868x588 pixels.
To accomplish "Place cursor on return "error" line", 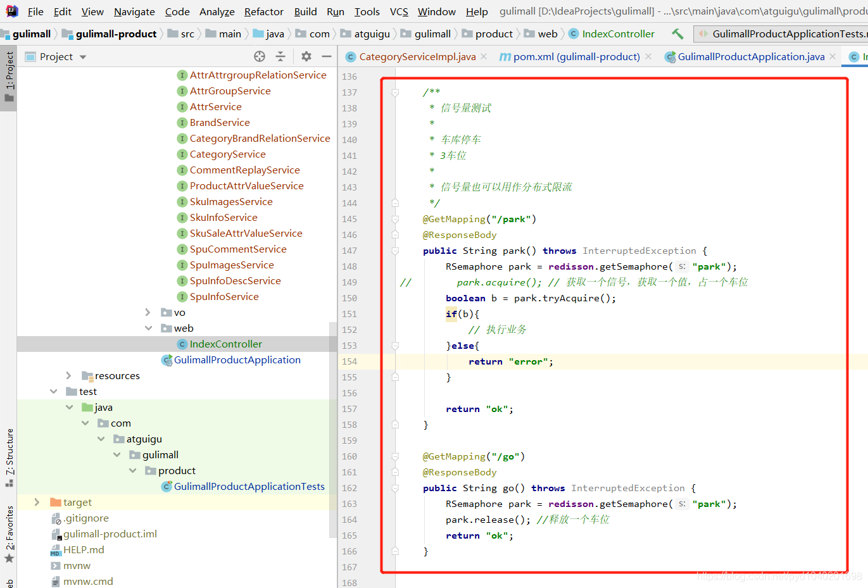I will point(510,361).
